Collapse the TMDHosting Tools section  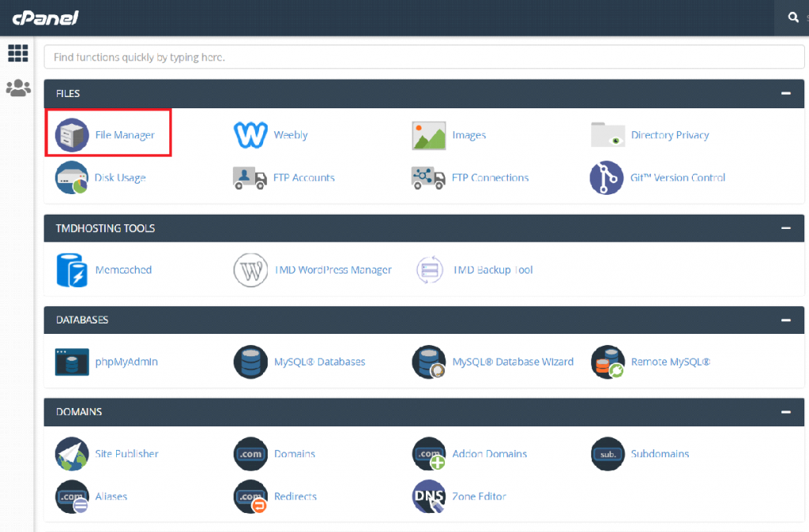pyautogui.click(x=785, y=228)
